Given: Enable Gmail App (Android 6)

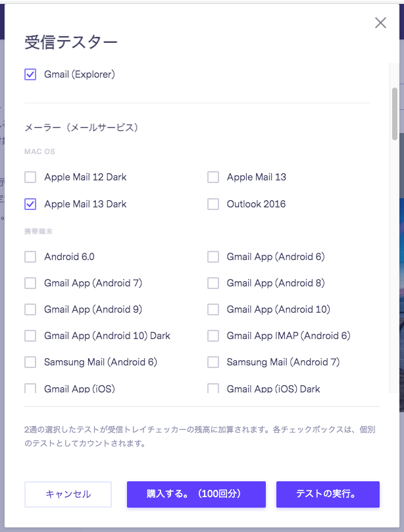Looking at the screenshot, I should (x=213, y=257).
